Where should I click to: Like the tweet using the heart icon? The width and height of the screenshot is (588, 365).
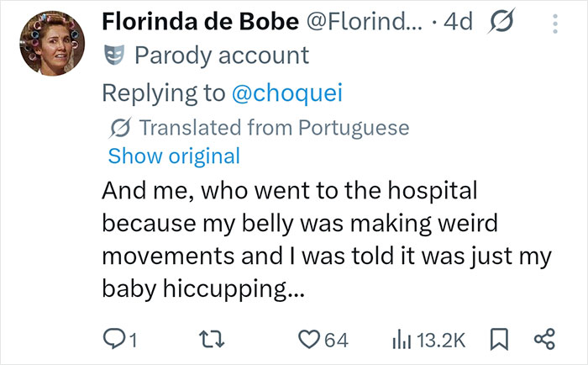coord(311,339)
